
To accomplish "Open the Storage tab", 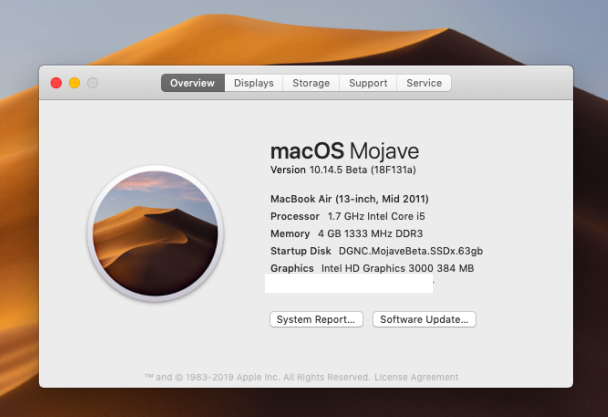I will coord(311,83).
